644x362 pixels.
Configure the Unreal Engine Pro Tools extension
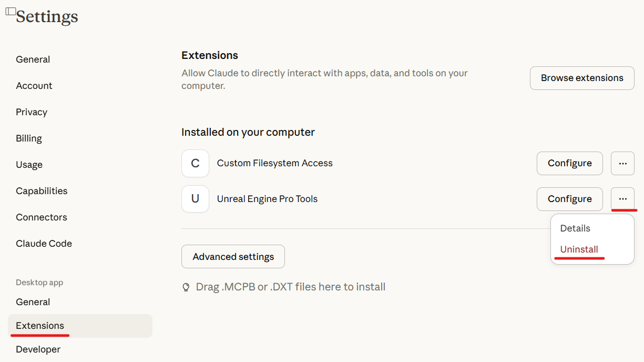(x=569, y=199)
